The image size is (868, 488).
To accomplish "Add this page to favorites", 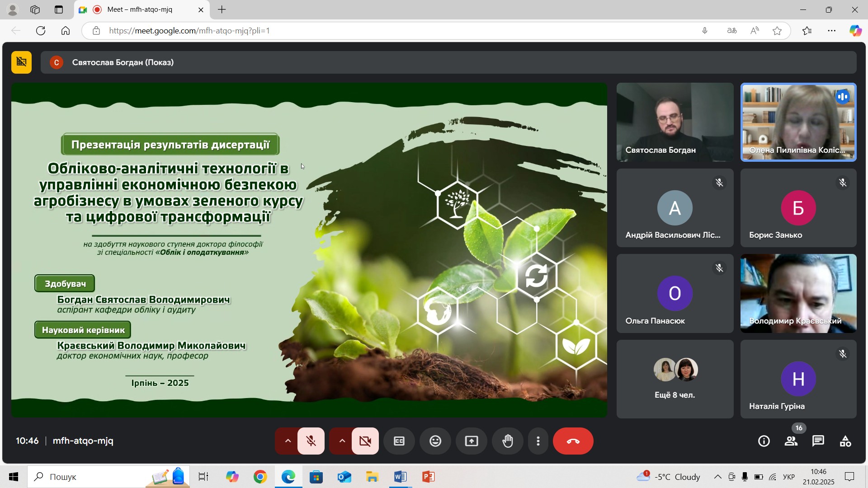I will [x=777, y=31].
